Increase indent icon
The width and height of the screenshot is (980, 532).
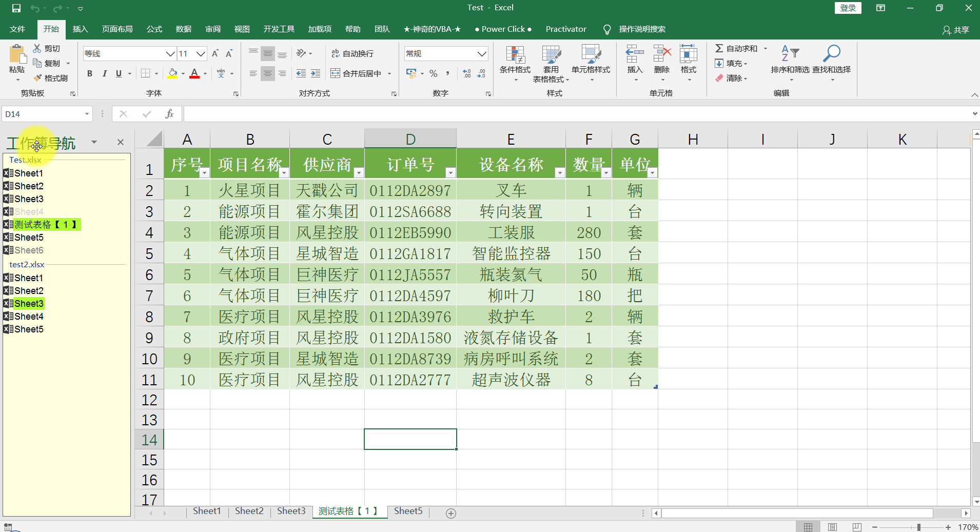pos(316,73)
